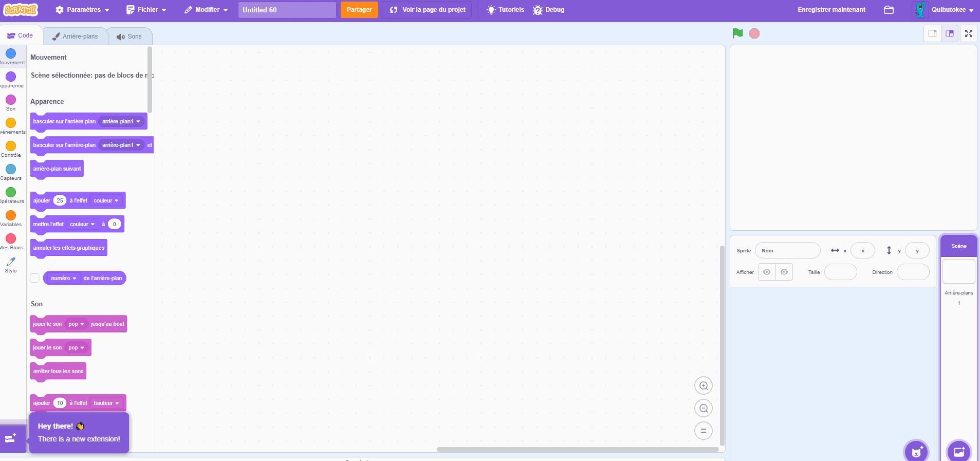Screen dimensions: 980x461
Task: Hide sprite using the crossed-eye icon
Action: pos(784,272)
